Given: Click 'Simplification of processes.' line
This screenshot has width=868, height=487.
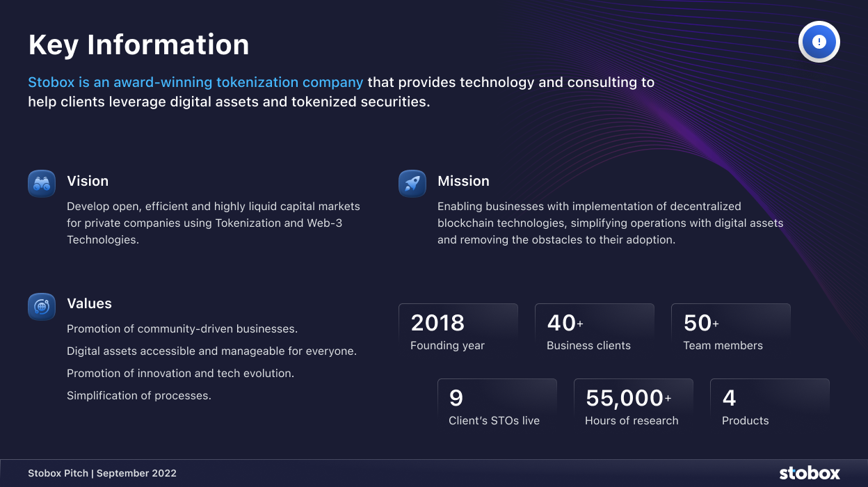Looking at the screenshot, I should tap(139, 396).
